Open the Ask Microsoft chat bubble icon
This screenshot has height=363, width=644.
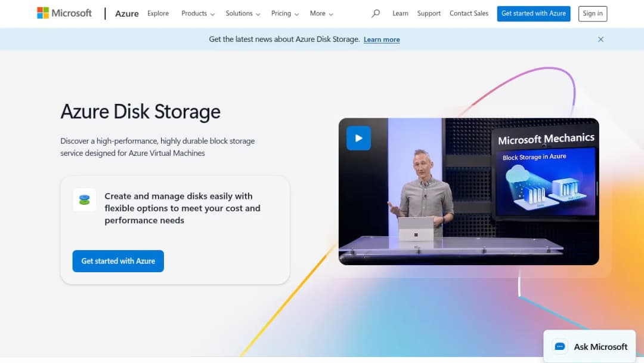click(560, 346)
